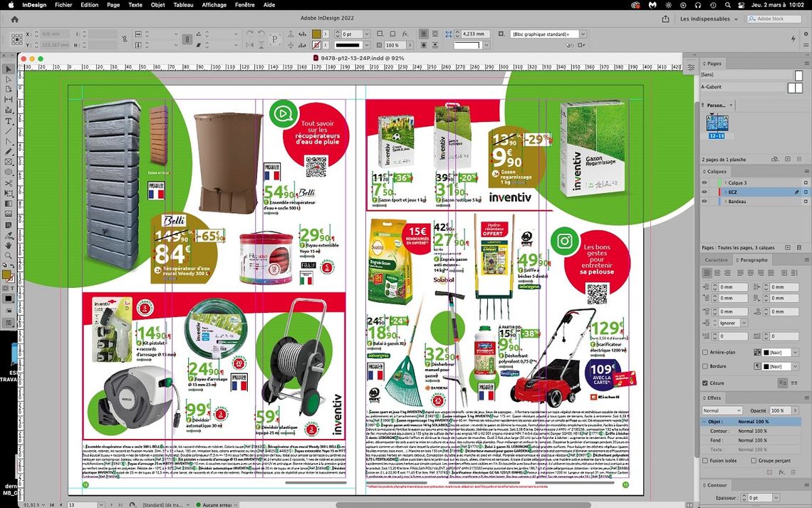The width and height of the screenshot is (812, 508).
Task: Open the blending mode dropdown showing Normal
Action: [x=721, y=410]
